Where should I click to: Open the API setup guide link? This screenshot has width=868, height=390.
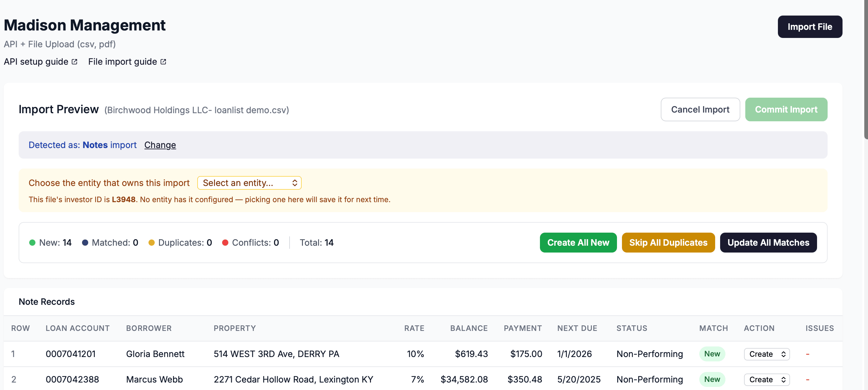[x=40, y=61]
